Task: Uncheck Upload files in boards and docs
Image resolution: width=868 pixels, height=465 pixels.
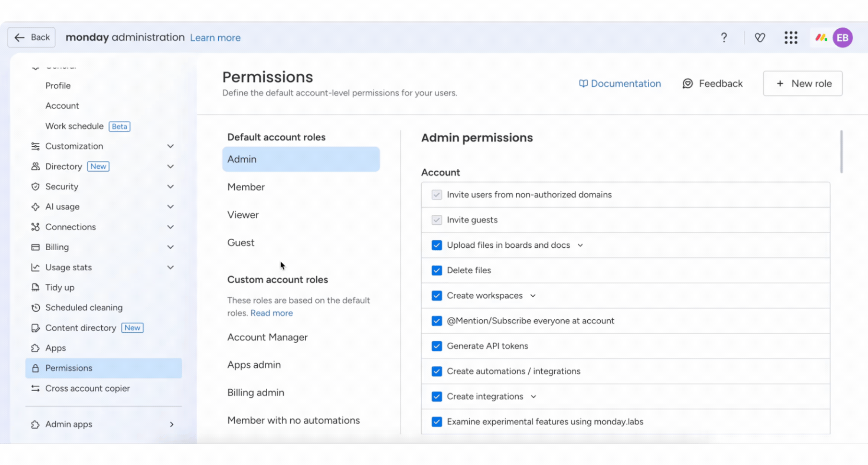Action: 437,245
